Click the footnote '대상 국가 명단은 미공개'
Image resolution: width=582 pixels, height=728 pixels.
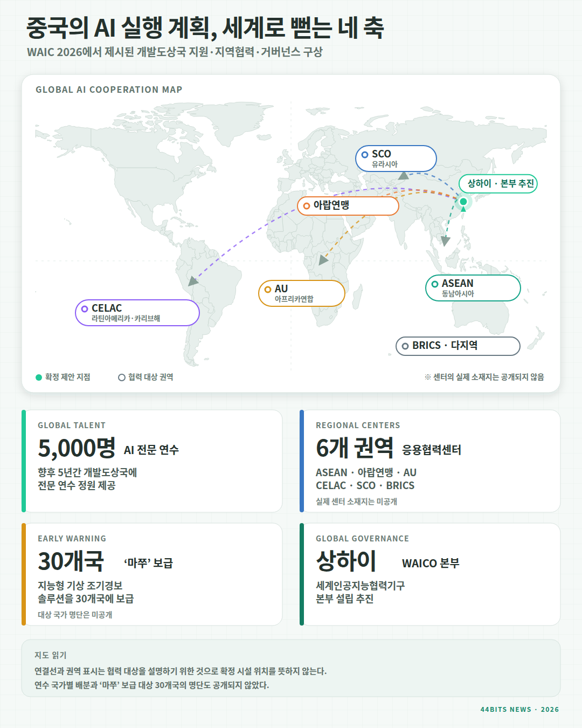[x=75, y=615]
